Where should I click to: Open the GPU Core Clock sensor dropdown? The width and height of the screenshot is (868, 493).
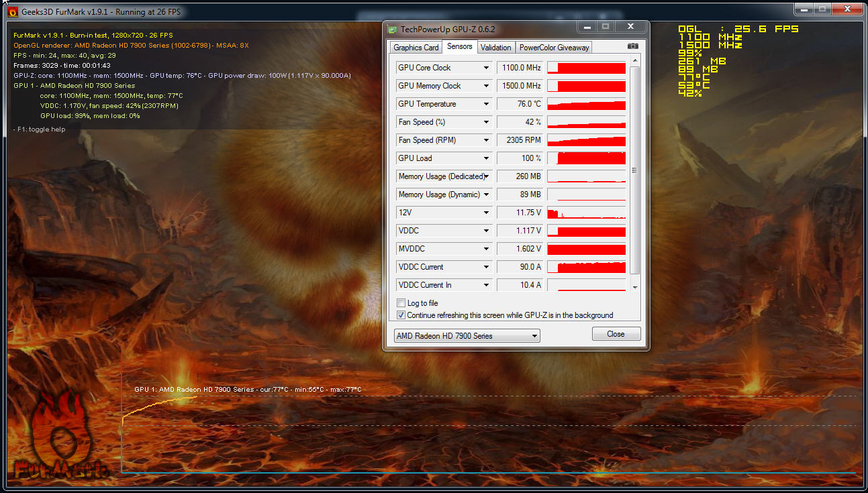[486, 68]
